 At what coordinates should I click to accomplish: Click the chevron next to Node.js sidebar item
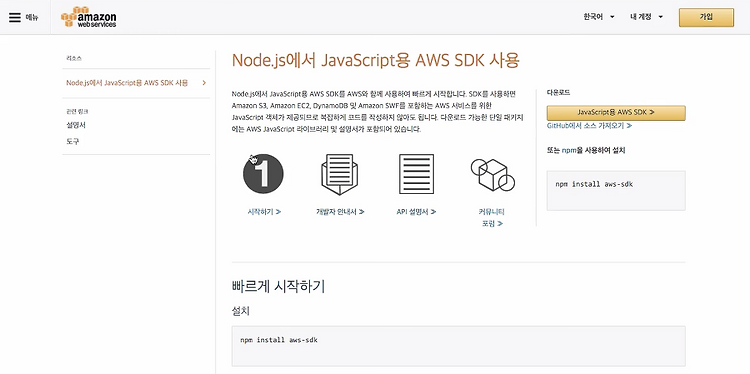coord(204,83)
